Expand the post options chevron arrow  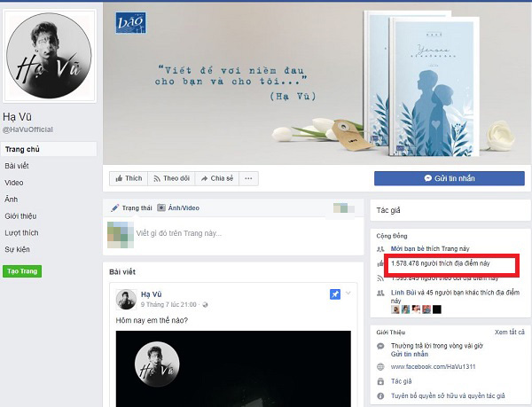pyautogui.click(x=348, y=294)
